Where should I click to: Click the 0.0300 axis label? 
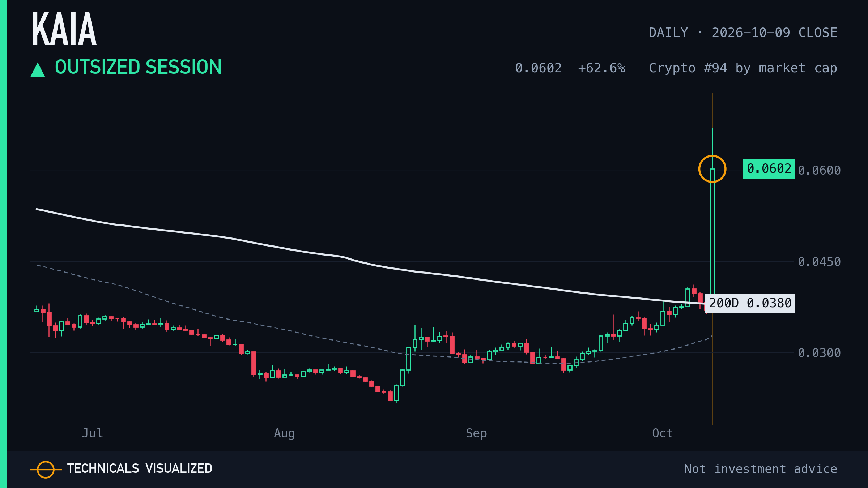(x=819, y=353)
